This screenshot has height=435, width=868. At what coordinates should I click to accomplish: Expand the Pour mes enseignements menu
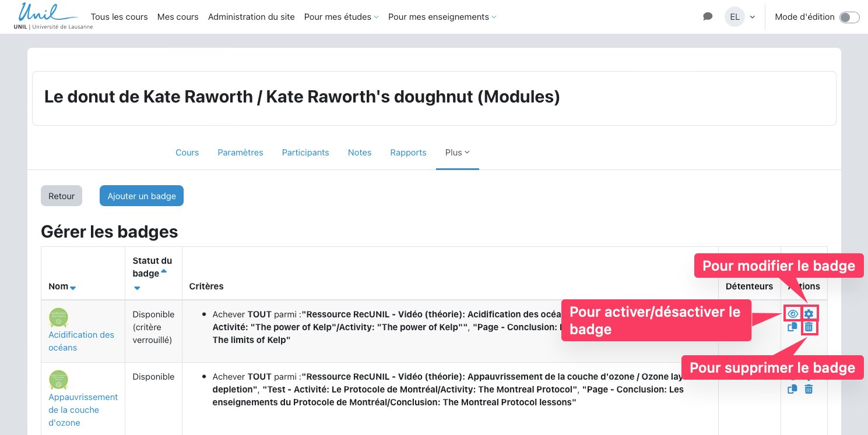tap(442, 17)
